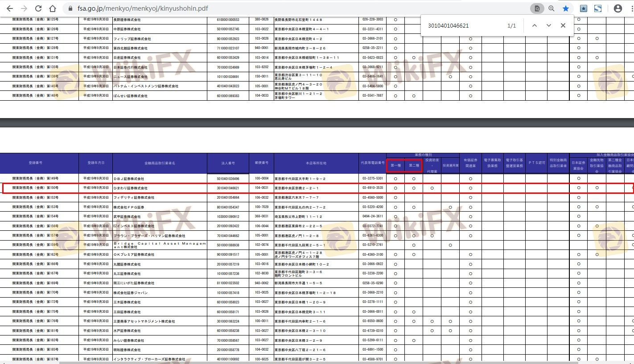Click the zoom magnifier icon in address bar
Screen dimensions: 634x364
click(x=552, y=8)
